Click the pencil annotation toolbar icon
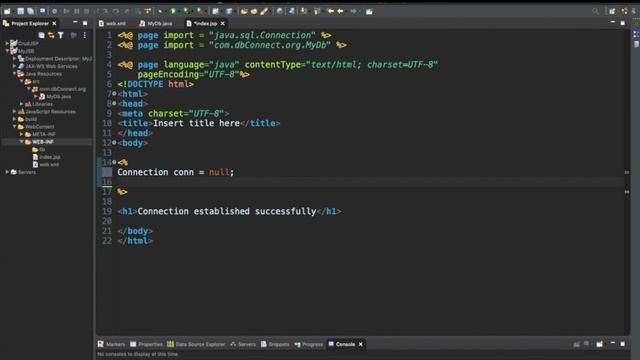This screenshot has width=640, height=360. 264,11
